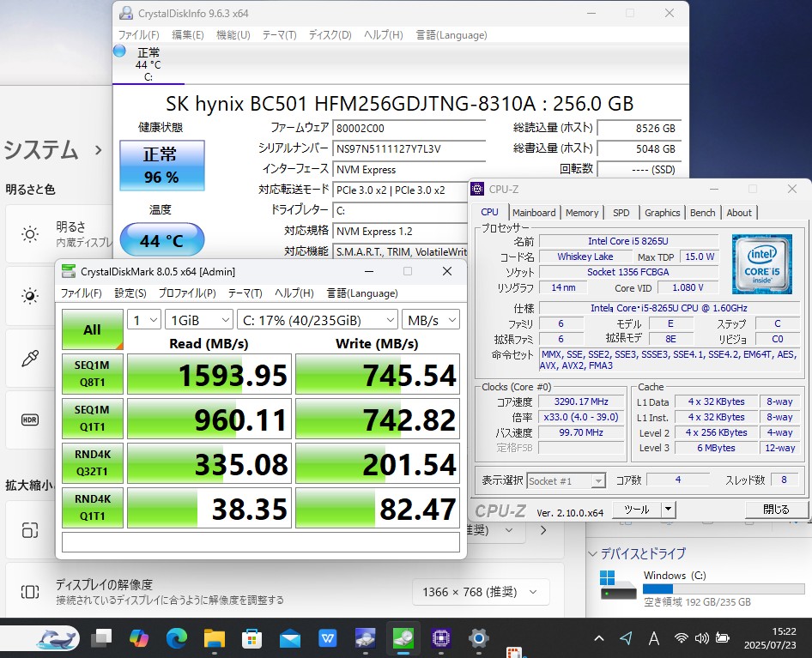Image resolution: width=812 pixels, height=658 pixels.
Task: Open File Explorer from the taskbar
Action: point(215,638)
